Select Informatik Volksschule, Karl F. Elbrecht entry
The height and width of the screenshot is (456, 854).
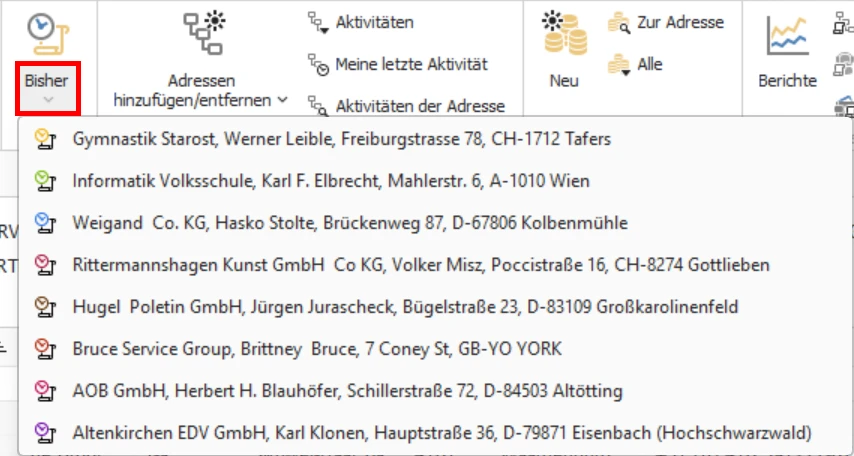pyautogui.click(x=435, y=181)
